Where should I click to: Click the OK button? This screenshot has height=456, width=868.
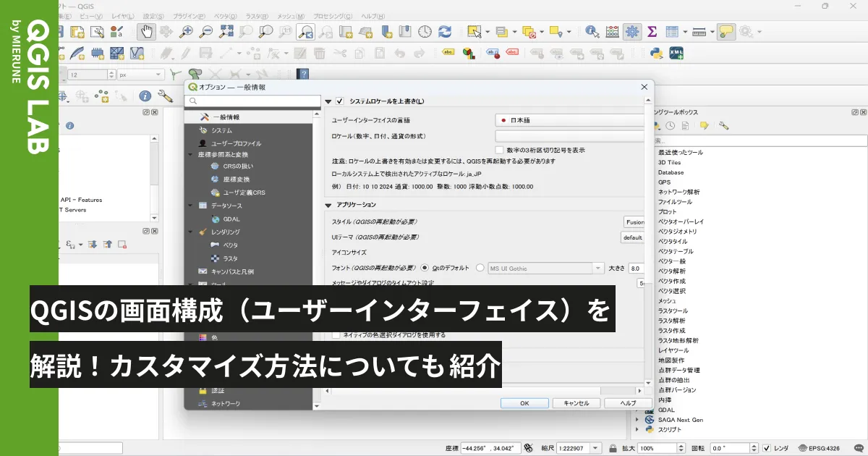click(x=524, y=403)
